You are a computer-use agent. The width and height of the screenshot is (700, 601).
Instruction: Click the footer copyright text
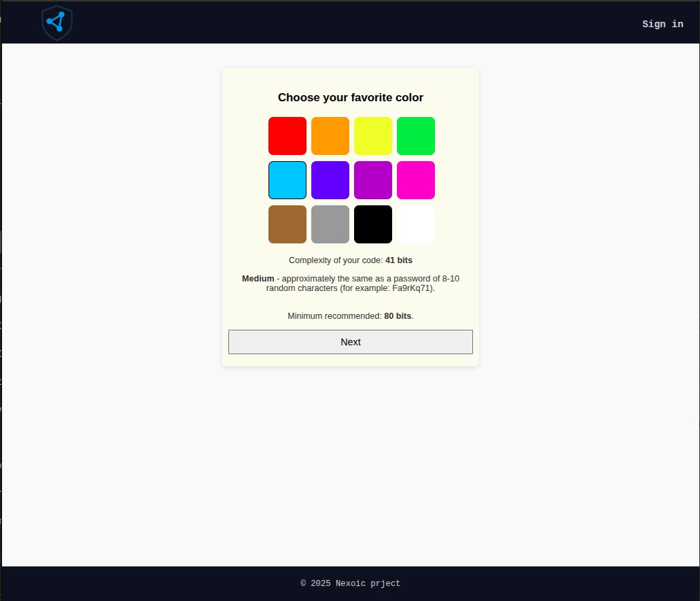tap(351, 583)
